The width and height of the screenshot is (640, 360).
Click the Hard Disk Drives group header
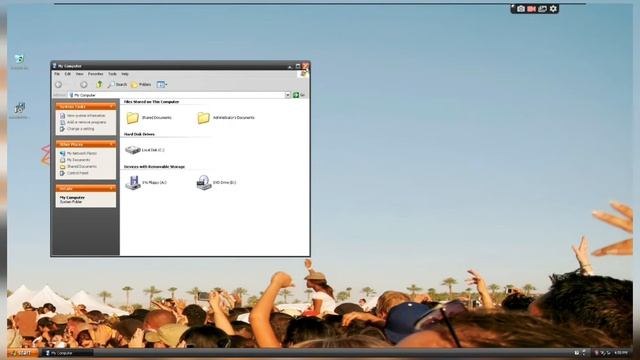(139, 134)
